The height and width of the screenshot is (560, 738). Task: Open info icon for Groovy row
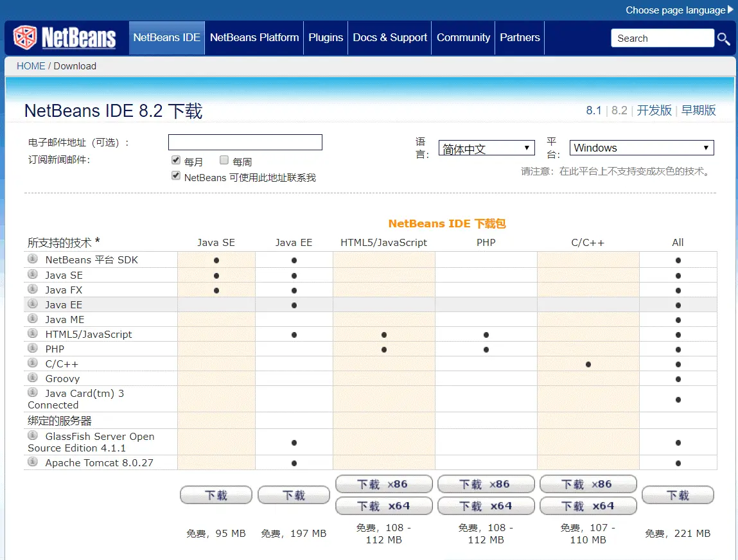pos(33,378)
